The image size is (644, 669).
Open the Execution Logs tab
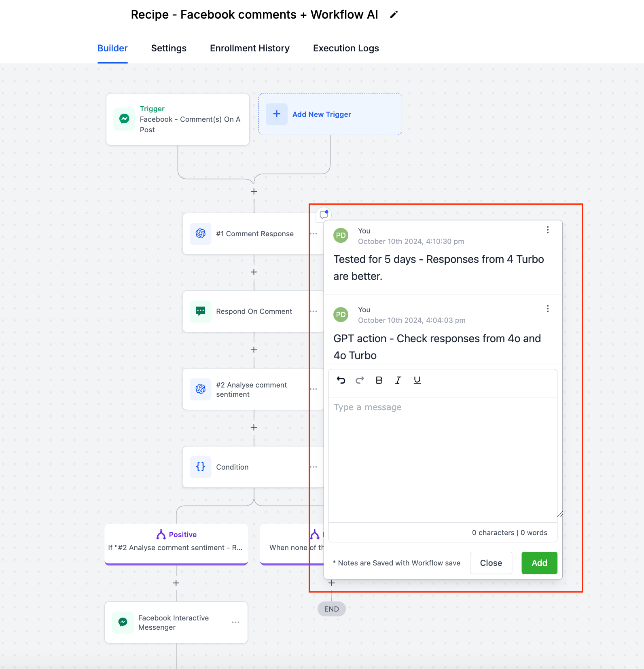click(x=346, y=48)
